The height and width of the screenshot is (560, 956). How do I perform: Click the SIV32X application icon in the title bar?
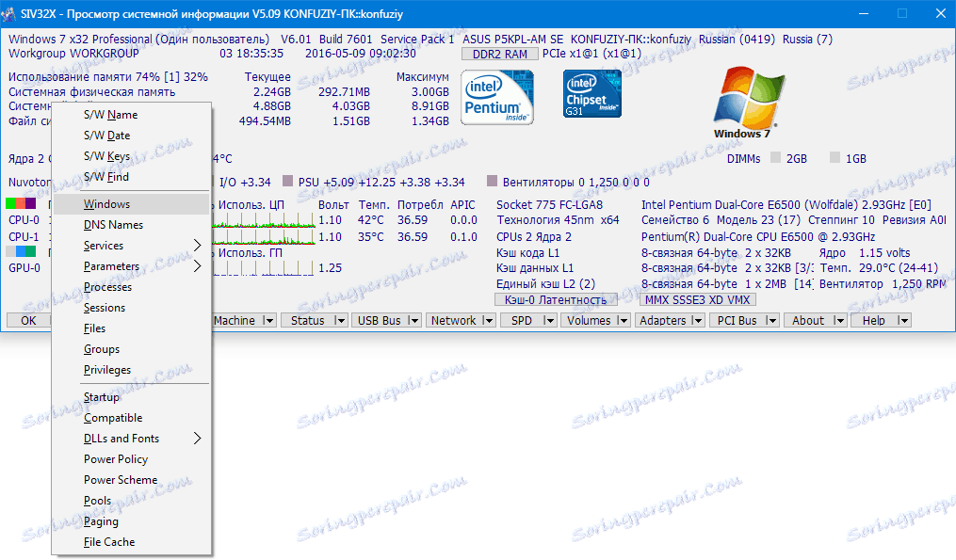pos(8,13)
